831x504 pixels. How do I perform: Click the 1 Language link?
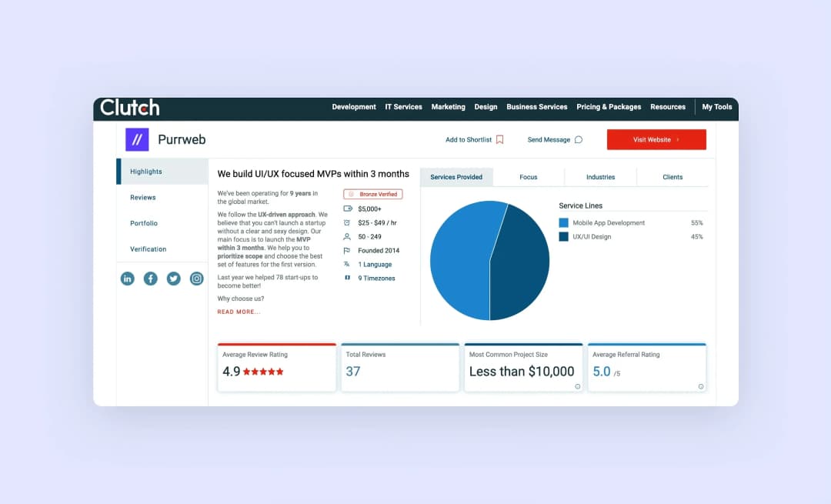coord(375,264)
